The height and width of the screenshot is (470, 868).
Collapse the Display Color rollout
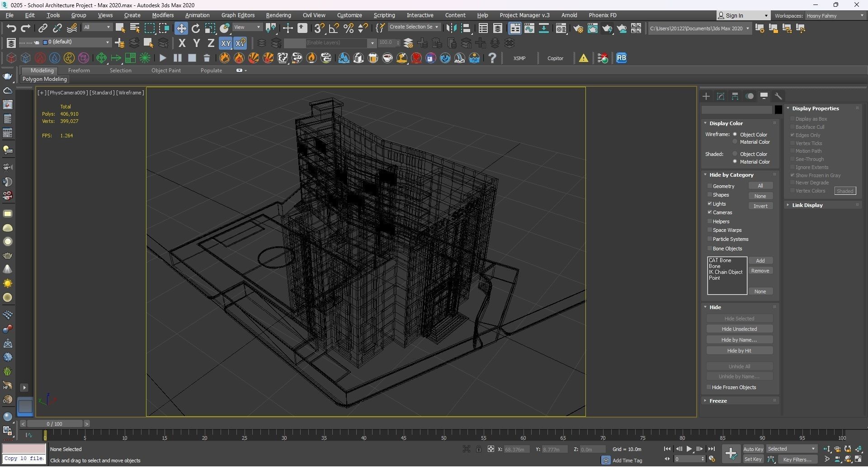pyautogui.click(x=726, y=123)
